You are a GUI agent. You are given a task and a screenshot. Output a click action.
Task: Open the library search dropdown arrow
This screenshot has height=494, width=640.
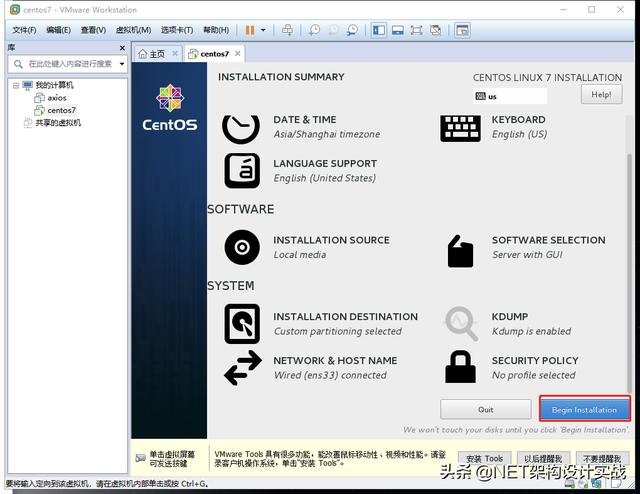point(122,64)
